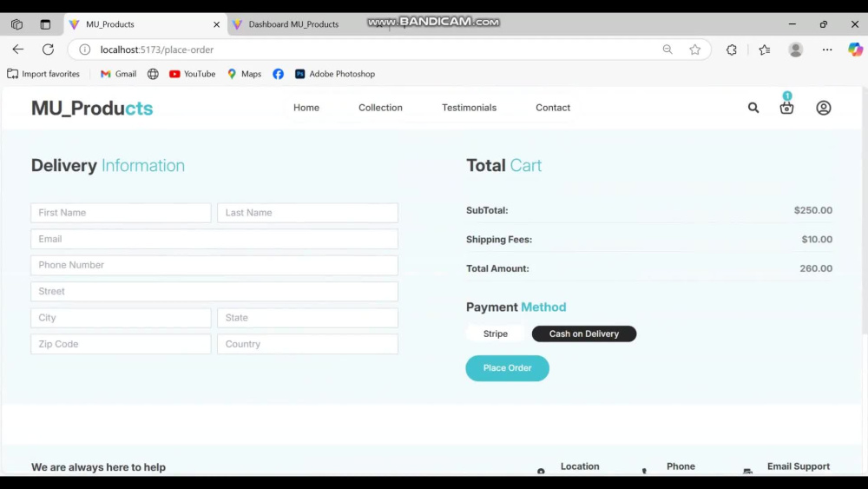
Task: Focus the Zip Code field
Action: (121, 344)
